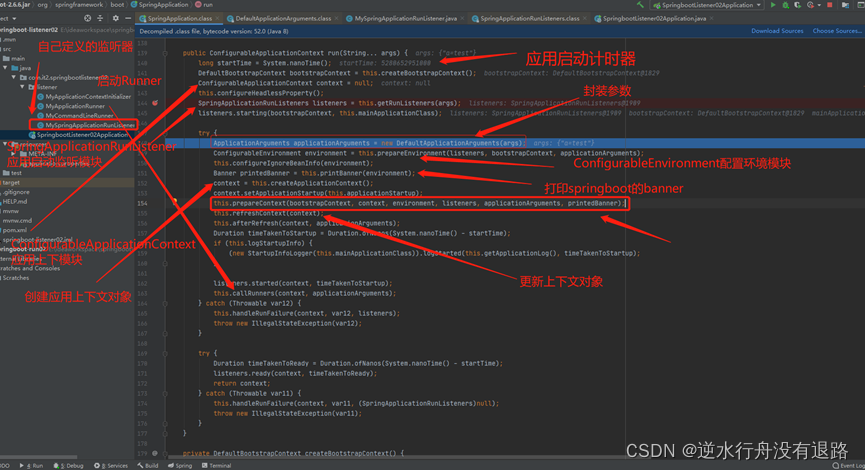Viewport: 865px width, 470px height.
Task: Click the SpringApplication class icon in the breadcrumb
Action: [x=134, y=4]
